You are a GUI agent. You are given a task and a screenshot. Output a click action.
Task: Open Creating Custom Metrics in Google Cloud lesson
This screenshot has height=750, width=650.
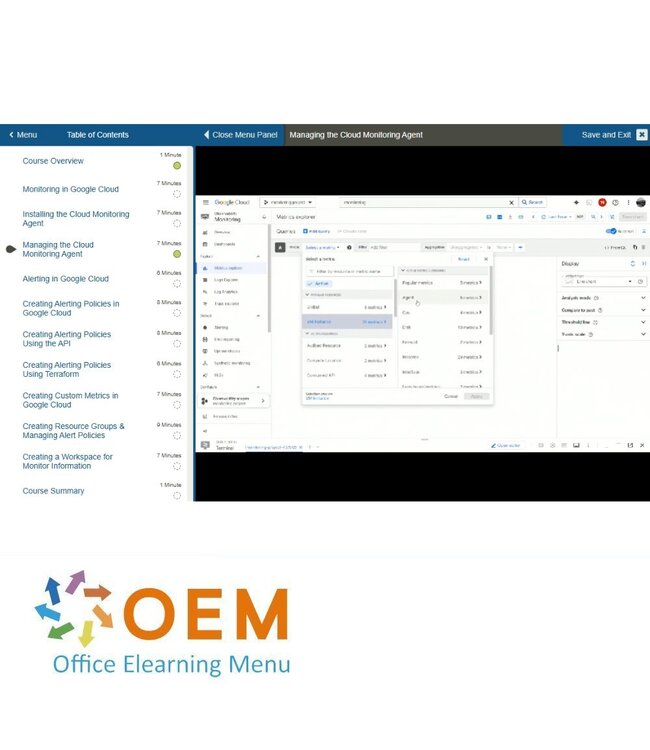pyautogui.click(x=70, y=400)
